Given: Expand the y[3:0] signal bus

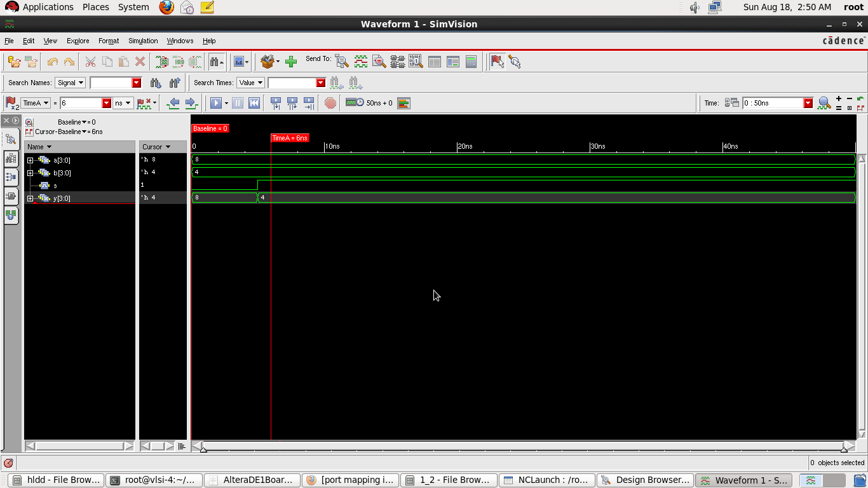Looking at the screenshot, I should [x=30, y=198].
